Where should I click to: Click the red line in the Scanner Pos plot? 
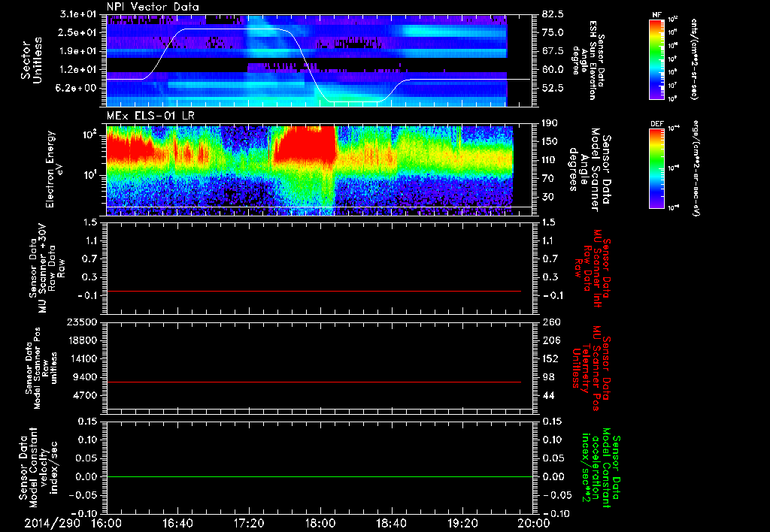314,382
